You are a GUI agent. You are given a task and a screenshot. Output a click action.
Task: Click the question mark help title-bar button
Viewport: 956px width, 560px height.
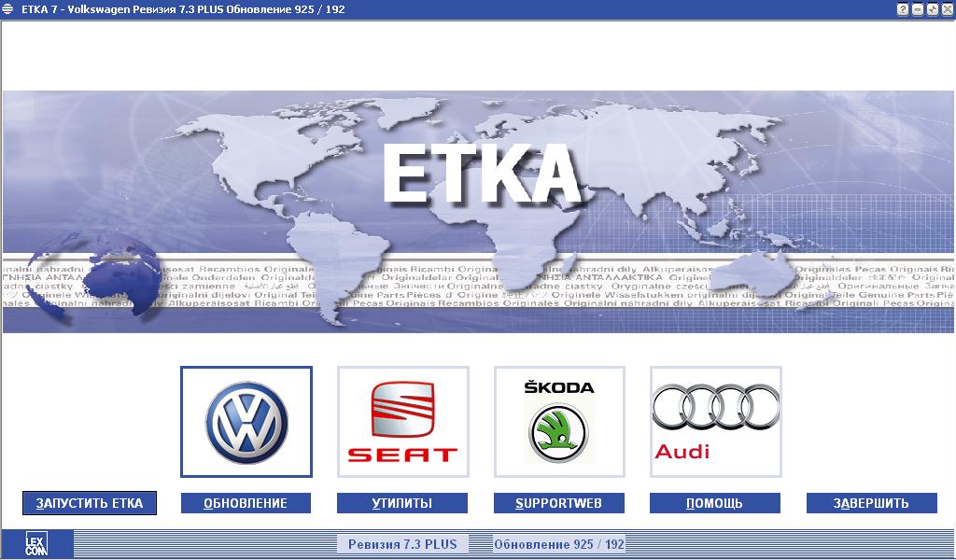pyautogui.click(x=903, y=9)
